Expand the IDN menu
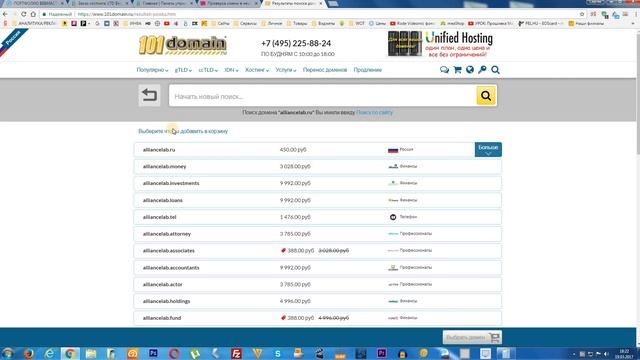640x360 pixels. pyautogui.click(x=231, y=70)
